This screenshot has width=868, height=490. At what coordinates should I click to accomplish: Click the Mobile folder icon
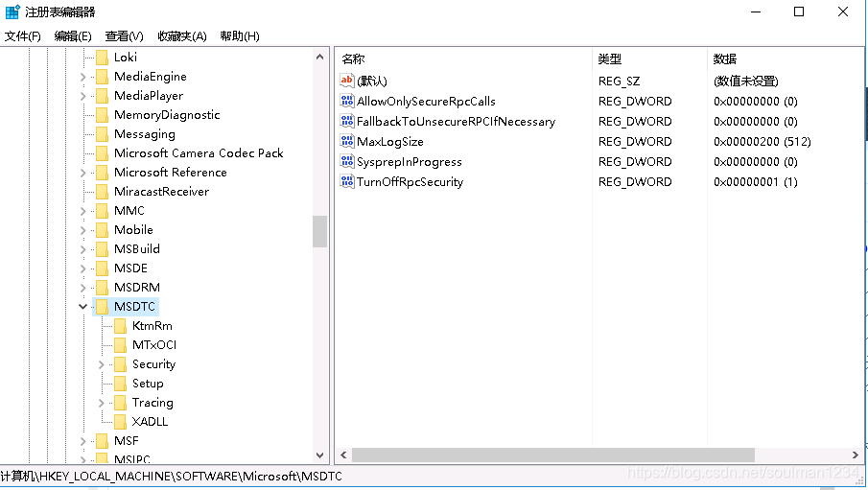(x=103, y=230)
